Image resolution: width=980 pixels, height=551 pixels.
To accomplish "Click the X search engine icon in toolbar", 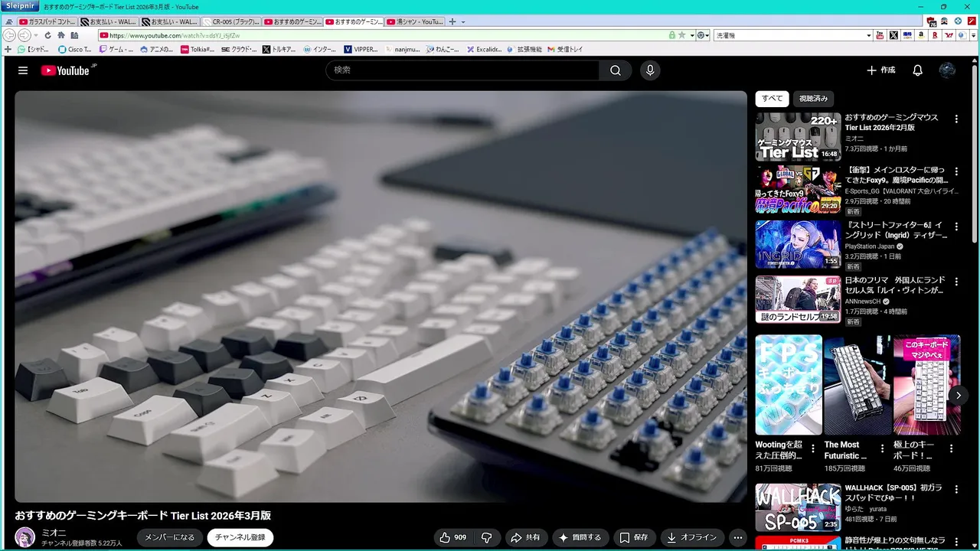I will click(893, 35).
